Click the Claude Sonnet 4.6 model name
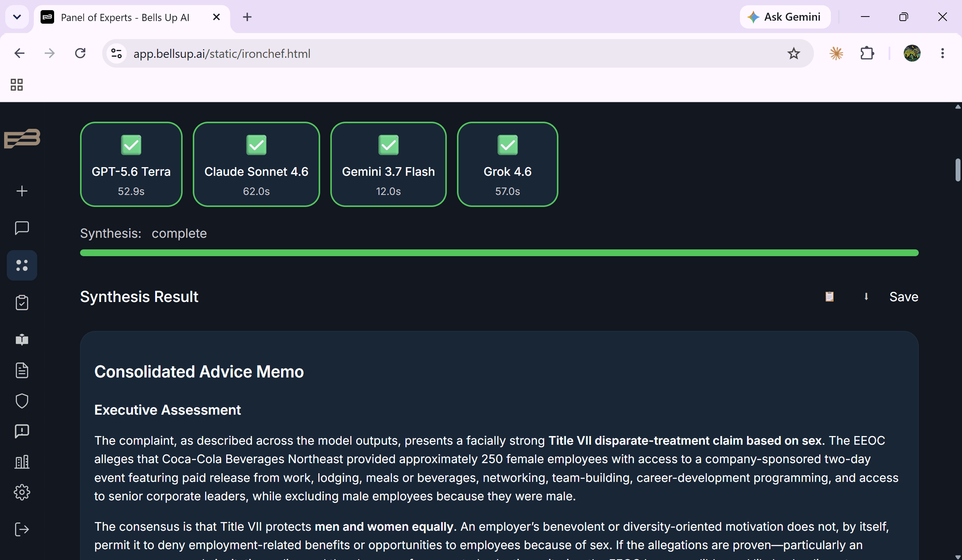 point(256,172)
